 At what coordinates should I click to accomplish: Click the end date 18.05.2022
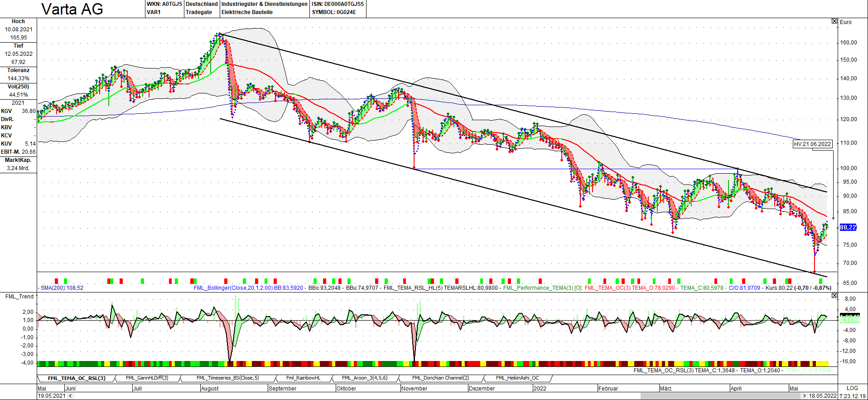click(823, 396)
